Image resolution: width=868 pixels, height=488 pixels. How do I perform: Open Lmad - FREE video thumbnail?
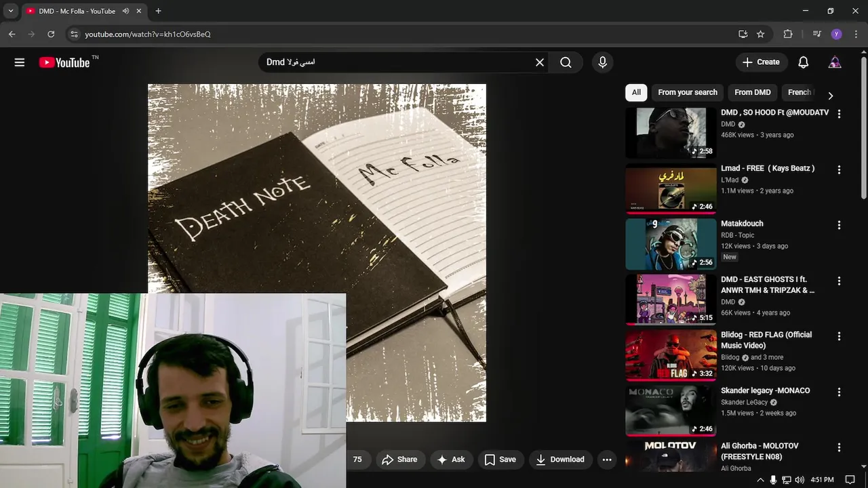tap(671, 188)
